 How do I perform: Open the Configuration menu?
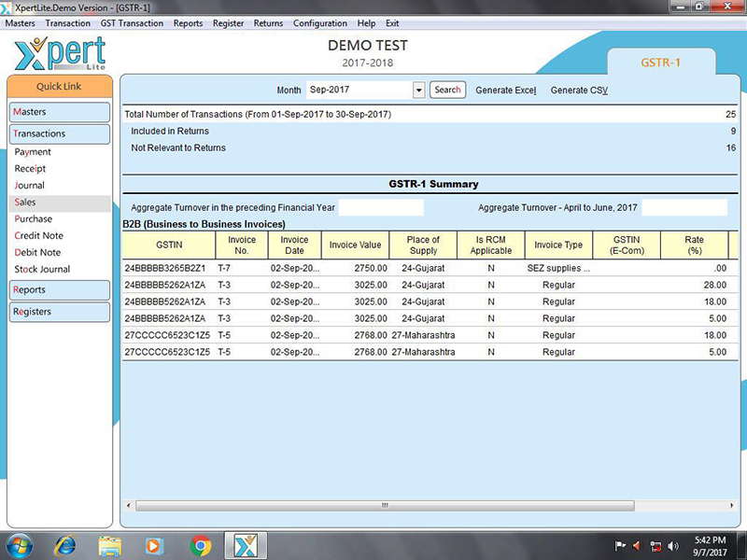coord(320,23)
